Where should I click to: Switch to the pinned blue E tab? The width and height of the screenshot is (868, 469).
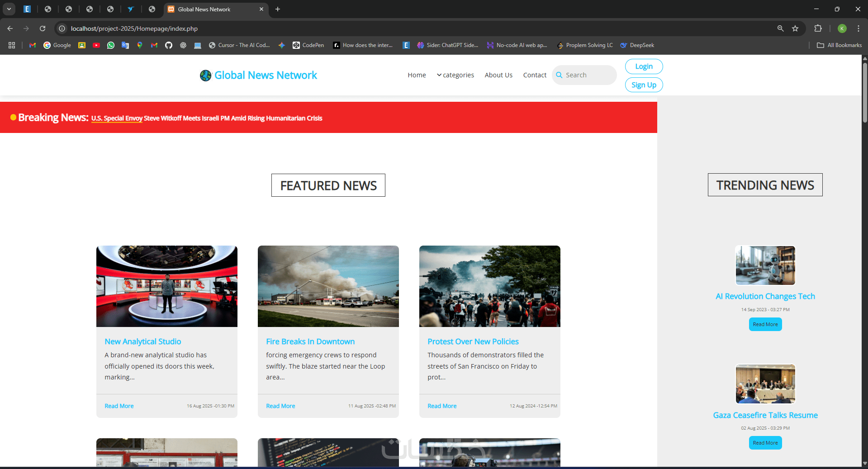tap(27, 9)
